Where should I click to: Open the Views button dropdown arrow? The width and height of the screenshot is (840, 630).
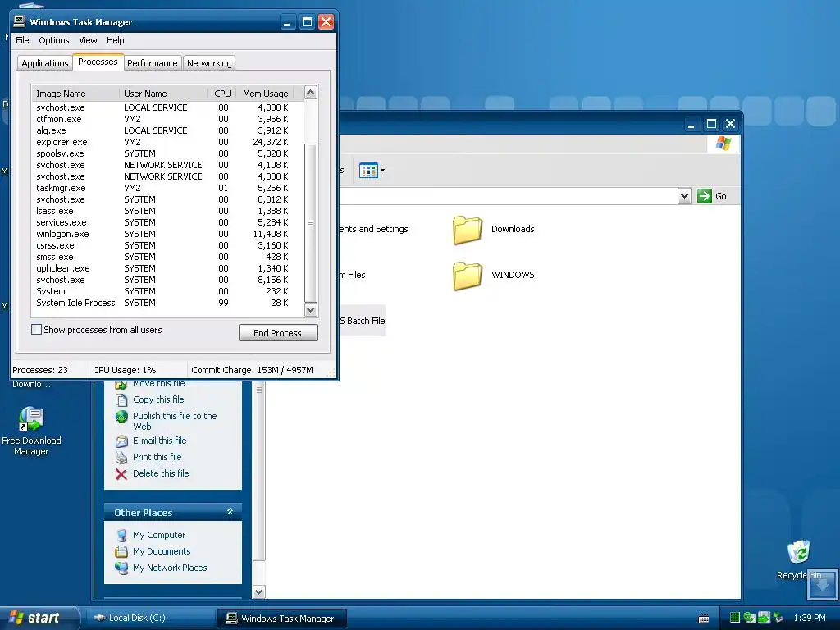(x=382, y=171)
